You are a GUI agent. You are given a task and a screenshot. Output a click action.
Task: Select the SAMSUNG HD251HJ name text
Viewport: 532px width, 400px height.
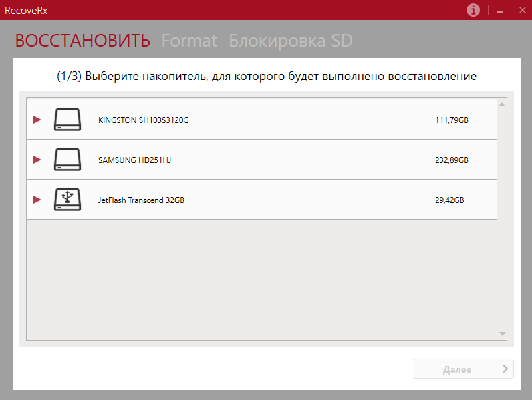[135, 160]
